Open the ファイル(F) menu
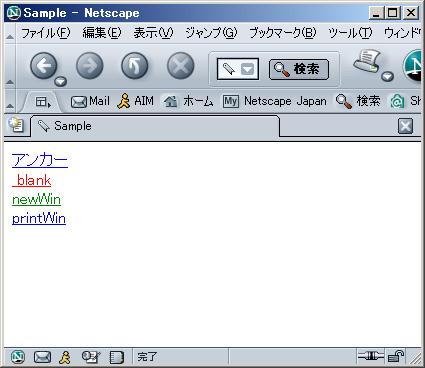Image resolution: width=425 pixels, height=368 pixels. point(46,33)
